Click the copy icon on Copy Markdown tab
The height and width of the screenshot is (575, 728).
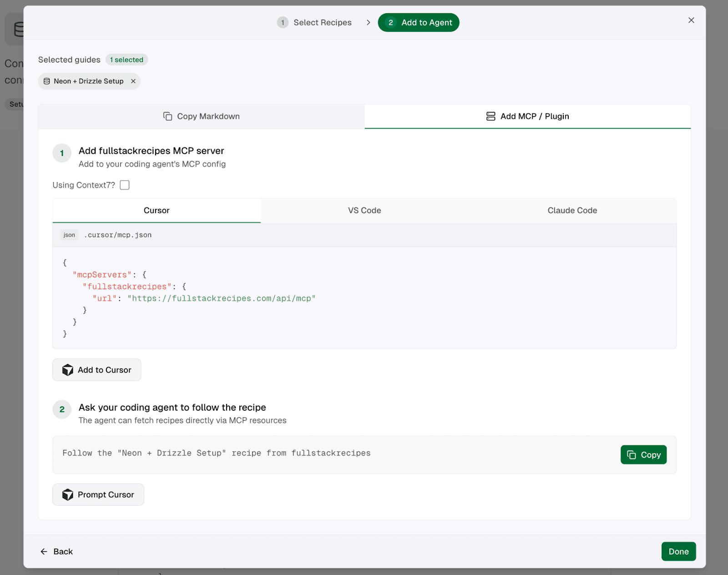pyautogui.click(x=167, y=116)
